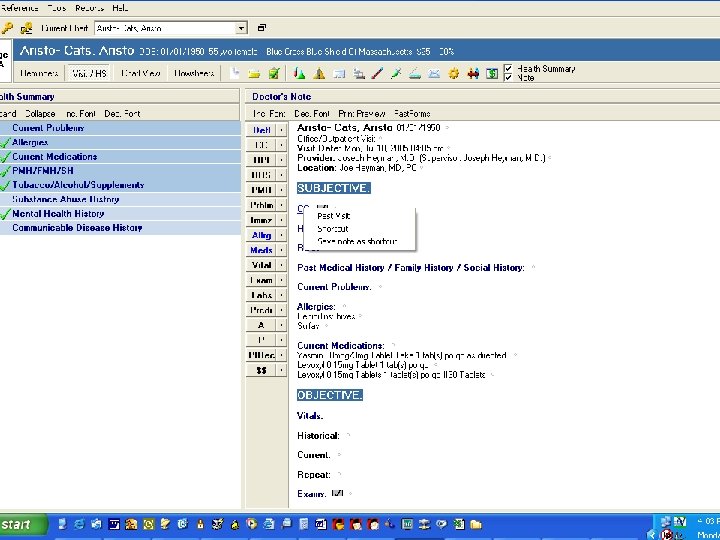Click the envelope icon in the toolbar
Screen dimensions: 720x540
point(434,73)
